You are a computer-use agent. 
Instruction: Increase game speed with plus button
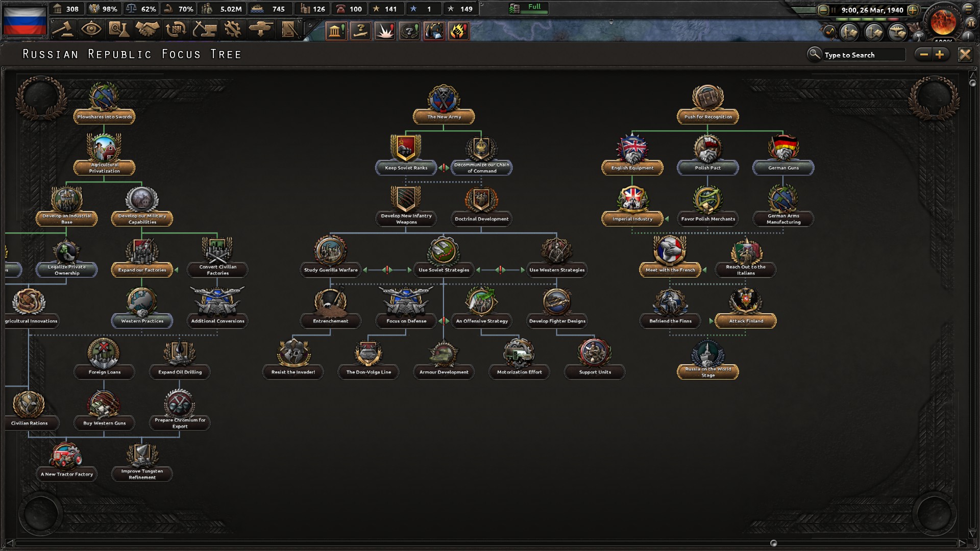pos(913,10)
